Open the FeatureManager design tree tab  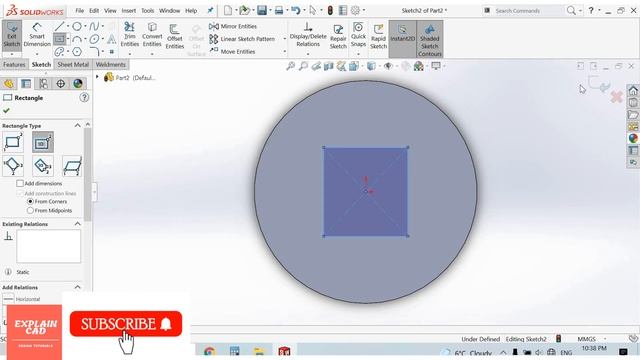pyautogui.click(x=9, y=84)
